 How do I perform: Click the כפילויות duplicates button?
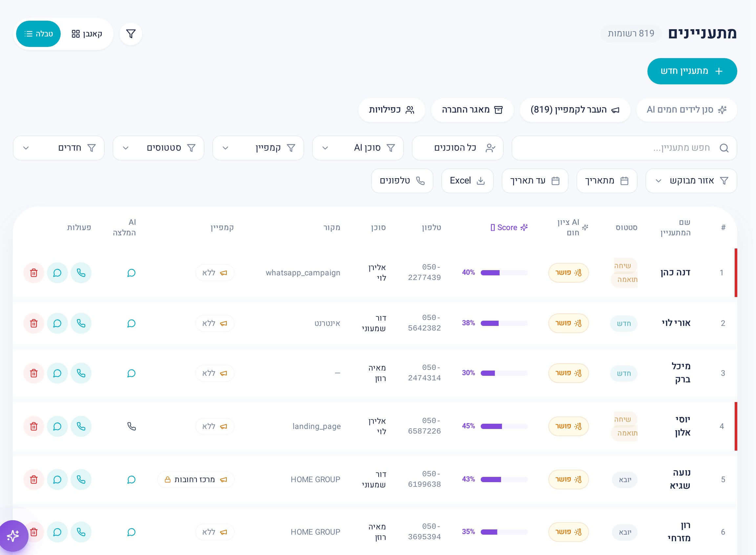[x=391, y=110]
